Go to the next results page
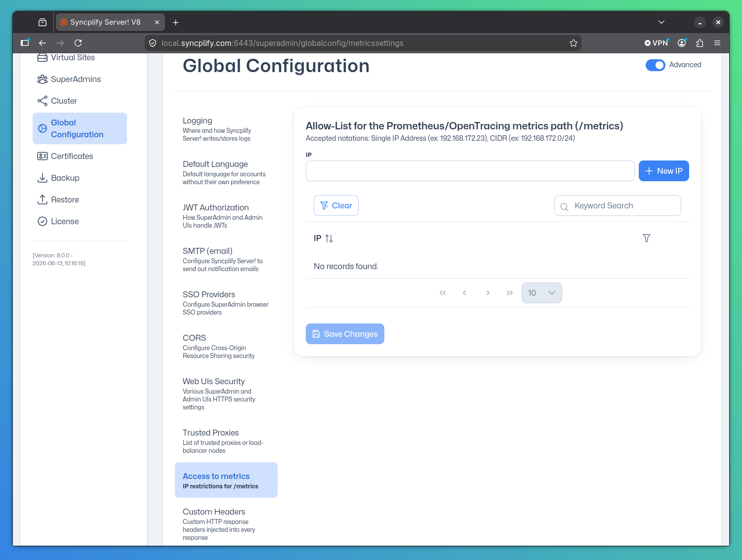This screenshot has height=560, width=742. (488, 293)
